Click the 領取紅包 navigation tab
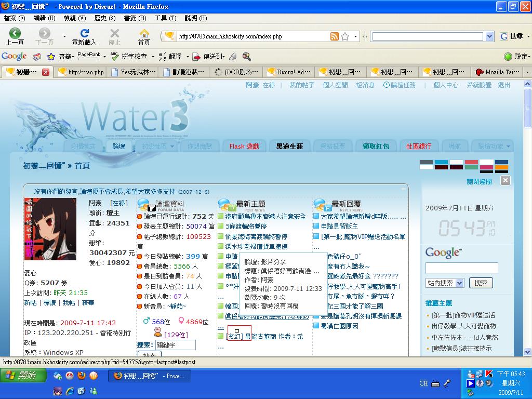Image resolution: width=532 pixels, height=399 pixels. (376, 147)
